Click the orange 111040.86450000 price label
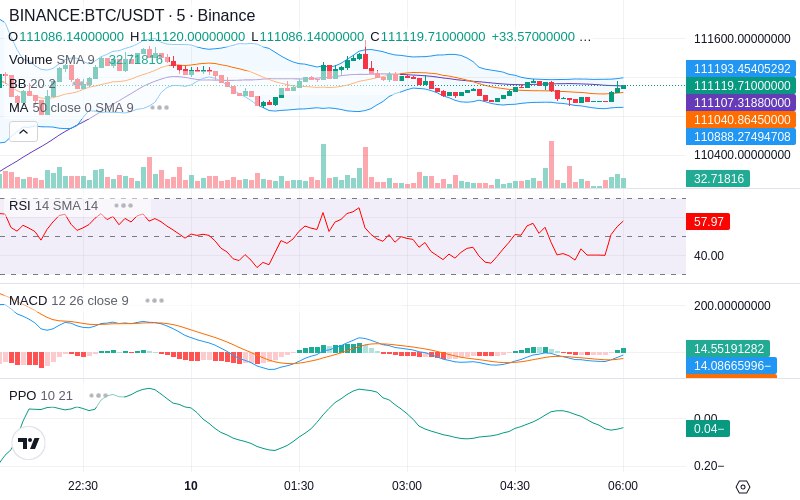This screenshot has height=500, width=800. pyautogui.click(x=741, y=120)
